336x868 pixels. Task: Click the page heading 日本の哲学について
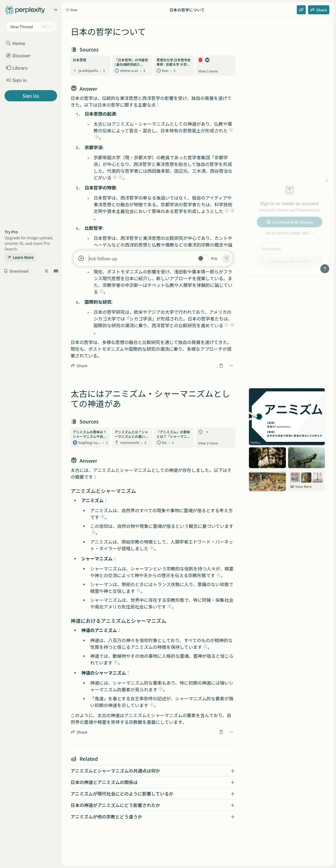(108, 32)
